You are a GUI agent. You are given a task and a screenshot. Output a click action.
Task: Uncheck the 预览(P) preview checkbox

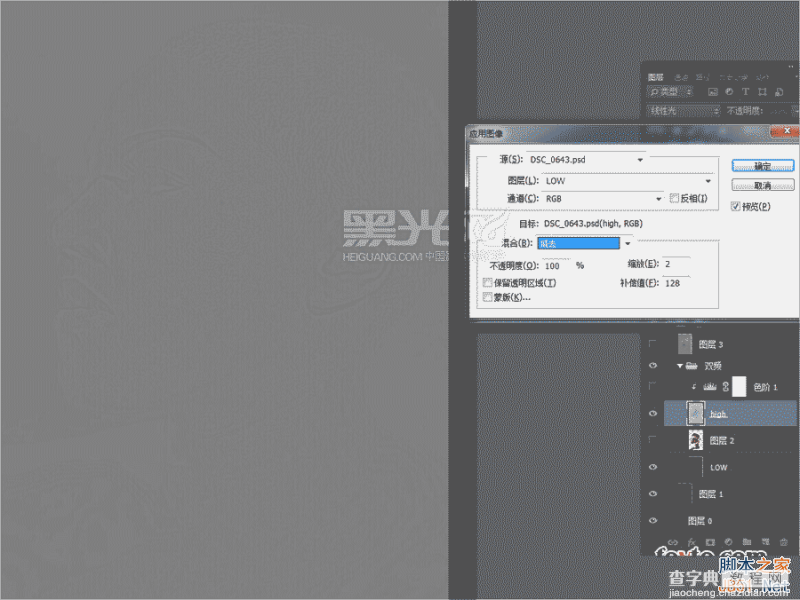point(735,206)
